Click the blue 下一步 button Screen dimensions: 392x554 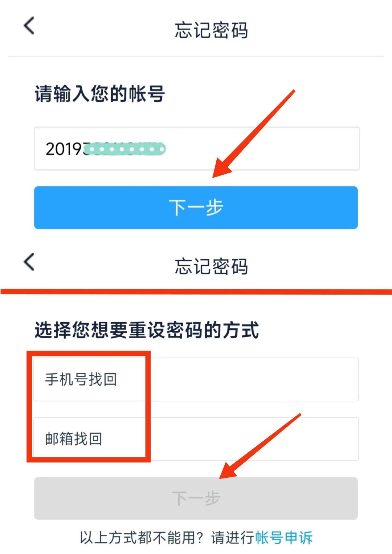196,207
